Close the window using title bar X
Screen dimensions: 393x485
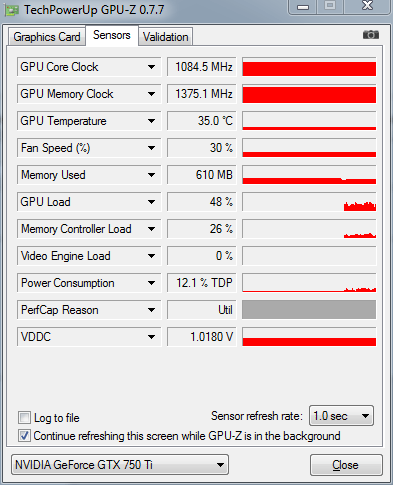tap(367, 6)
